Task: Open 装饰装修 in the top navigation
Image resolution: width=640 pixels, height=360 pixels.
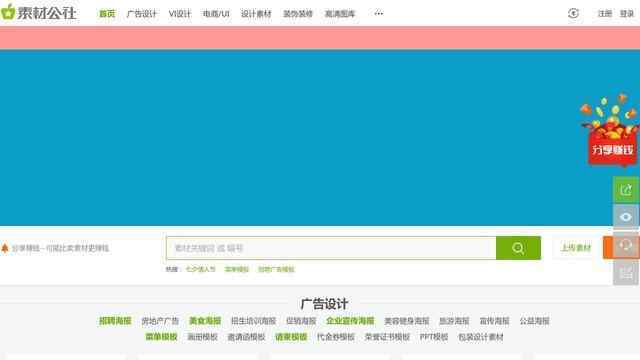Action: coord(298,14)
